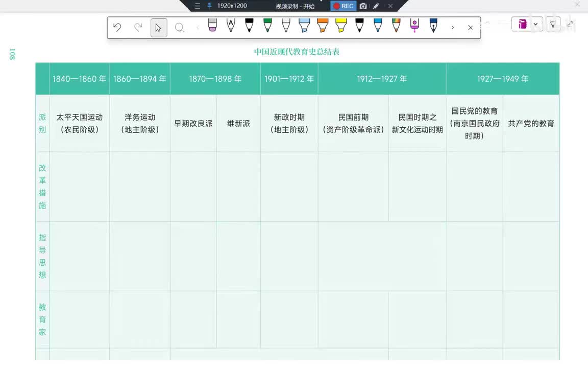Click the 1920x1200 resolution label
Image resolution: width=588 pixels, height=368 pixels.
232,6
